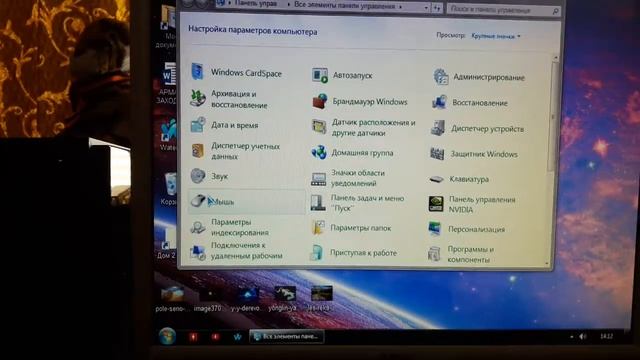Open the Параметры папок icon

(318, 228)
